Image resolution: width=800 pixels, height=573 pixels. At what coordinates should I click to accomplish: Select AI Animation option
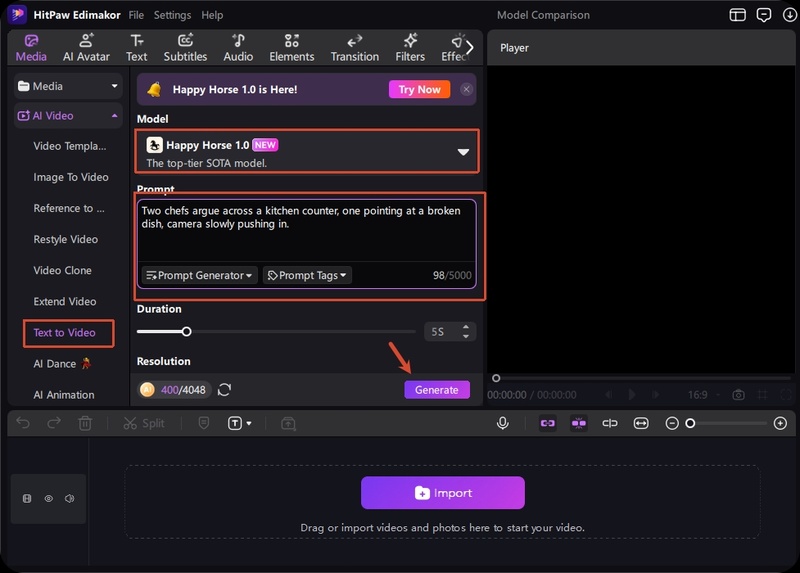pos(64,395)
